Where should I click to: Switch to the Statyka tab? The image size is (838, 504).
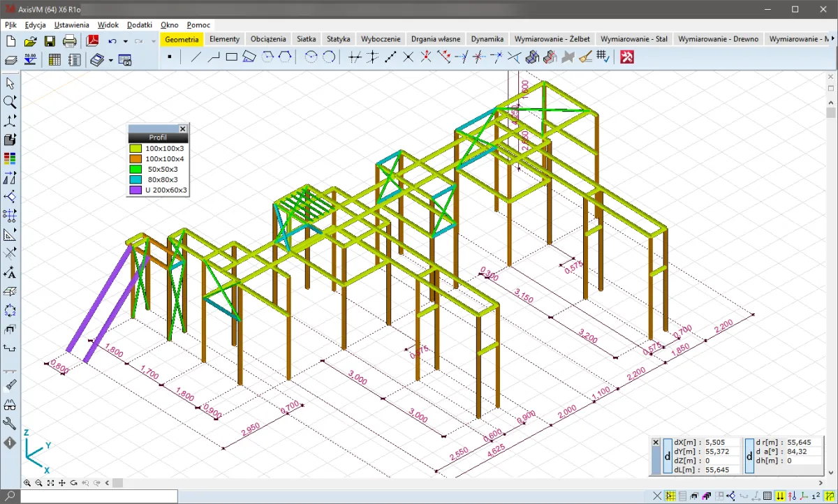(338, 39)
